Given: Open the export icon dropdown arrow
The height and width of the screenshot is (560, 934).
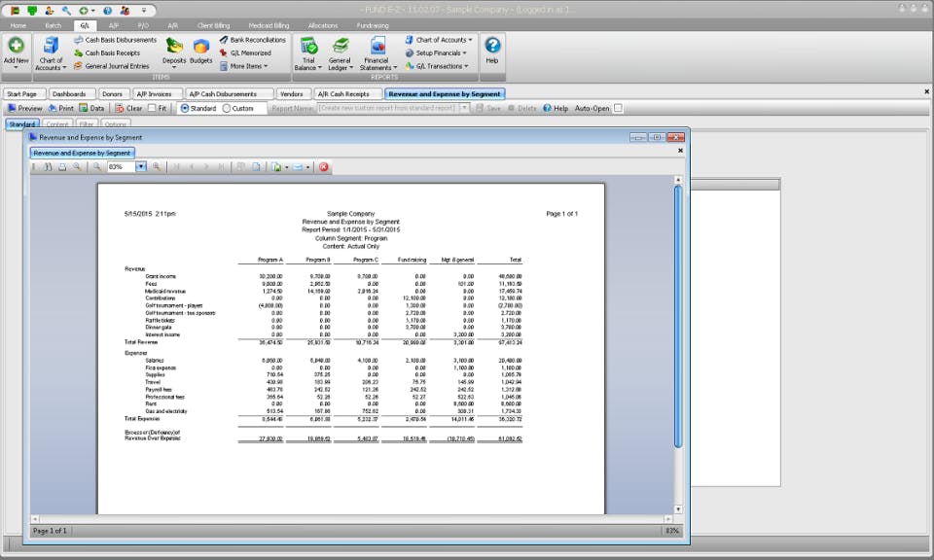Looking at the screenshot, I should pos(286,167).
